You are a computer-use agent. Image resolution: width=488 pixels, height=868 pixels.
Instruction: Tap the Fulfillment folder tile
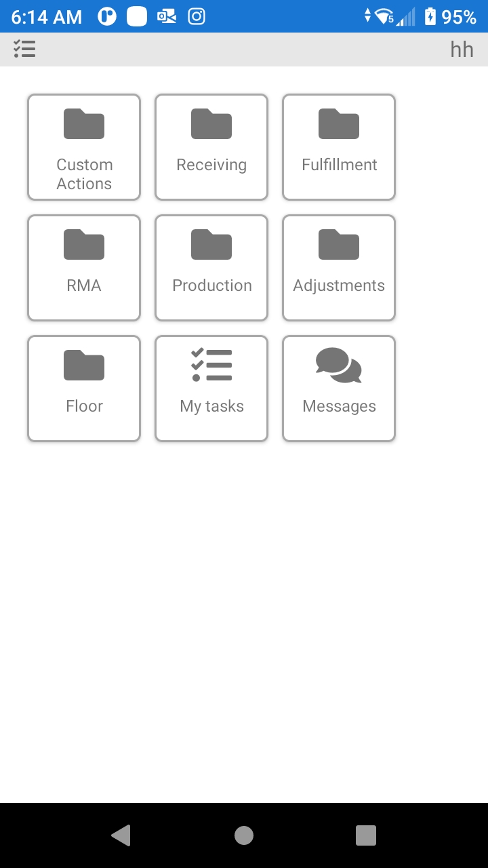click(339, 147)
